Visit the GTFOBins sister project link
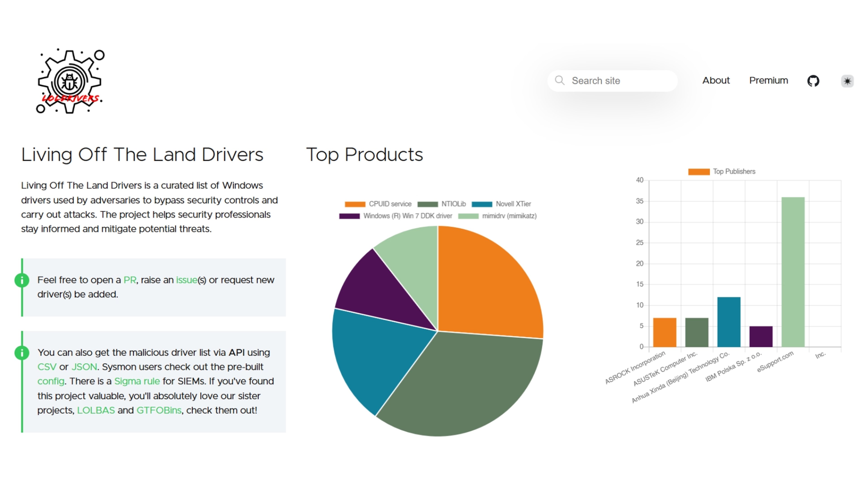This screenshot has height=488, width=868. 159,410
